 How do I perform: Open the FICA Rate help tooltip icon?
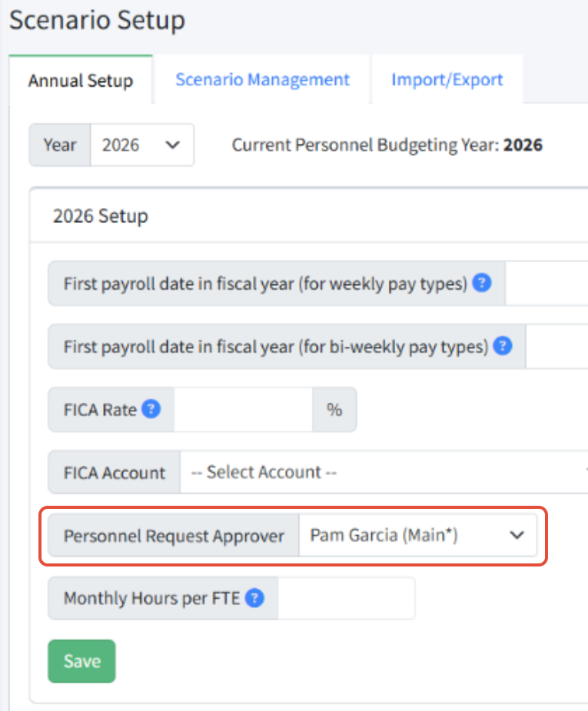[x=151, y=409]
